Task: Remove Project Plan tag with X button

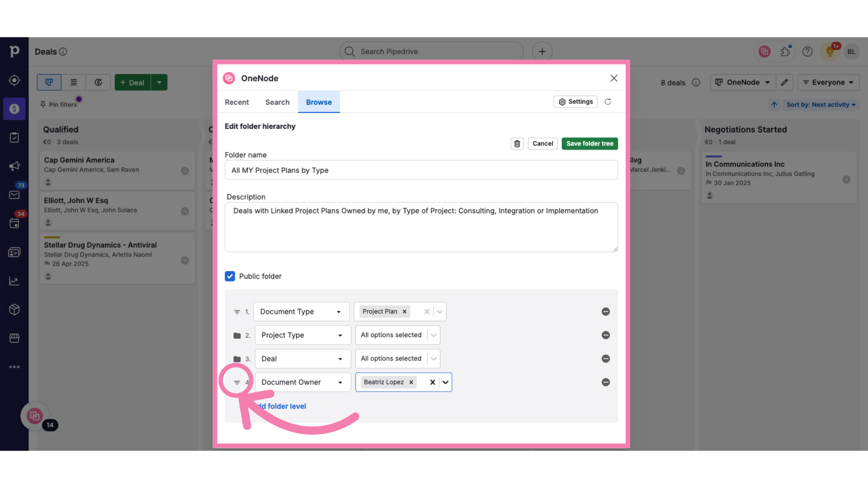Action: [x=404, y=311]
